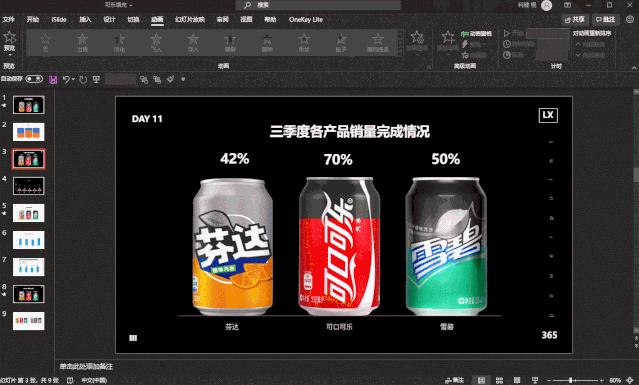The width and height of the screenshot is (639, 385).
Task: Open the 动画窗格 (Animation Pane) button
Action: tap(476, 34)
